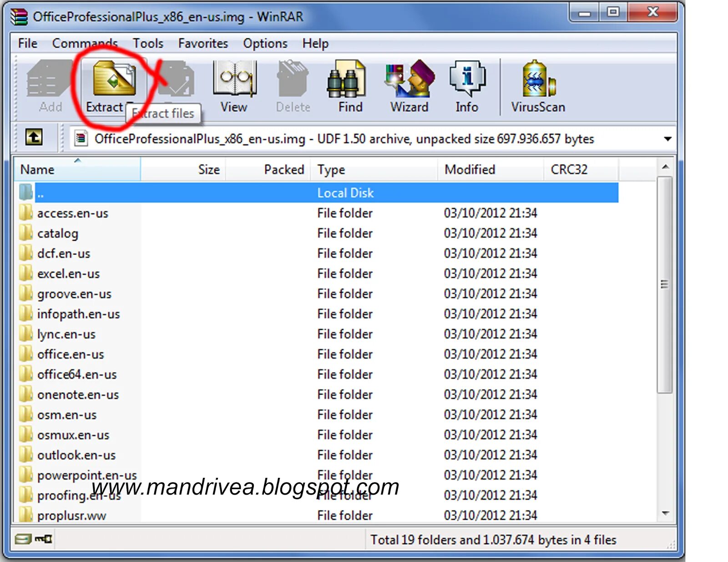Open the Favorites menu

[203, 43]
